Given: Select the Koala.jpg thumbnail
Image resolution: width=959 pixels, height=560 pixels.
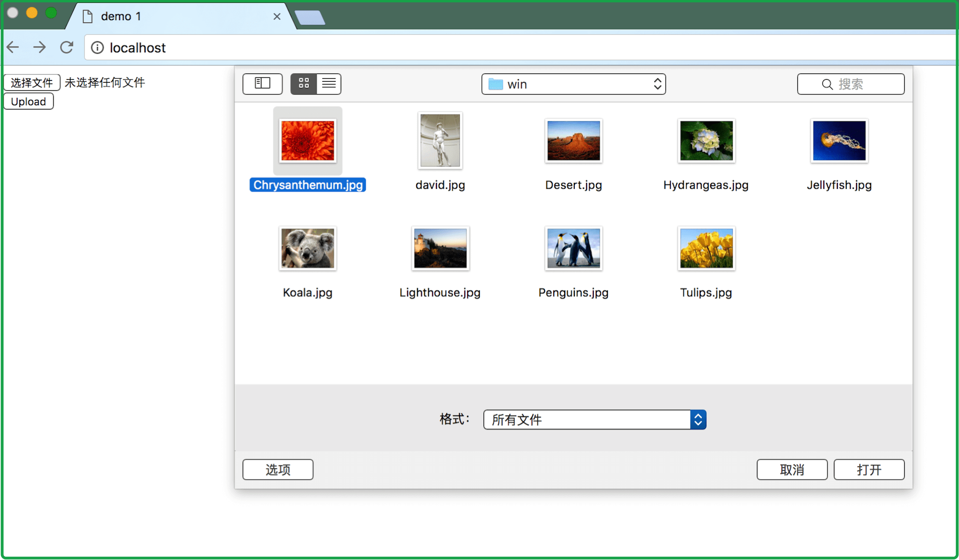Looking at the screenshot, I should click(x=307, y=249).
